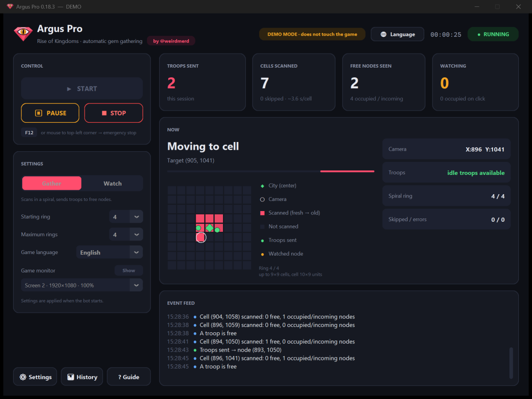
Task: Click the green Troops sent legend dot
Action: [262, 241]
